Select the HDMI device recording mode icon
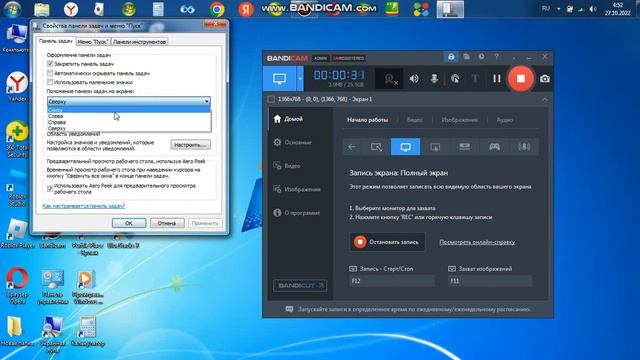This screenshot has width=640, height=360. (x=464, y=147)
